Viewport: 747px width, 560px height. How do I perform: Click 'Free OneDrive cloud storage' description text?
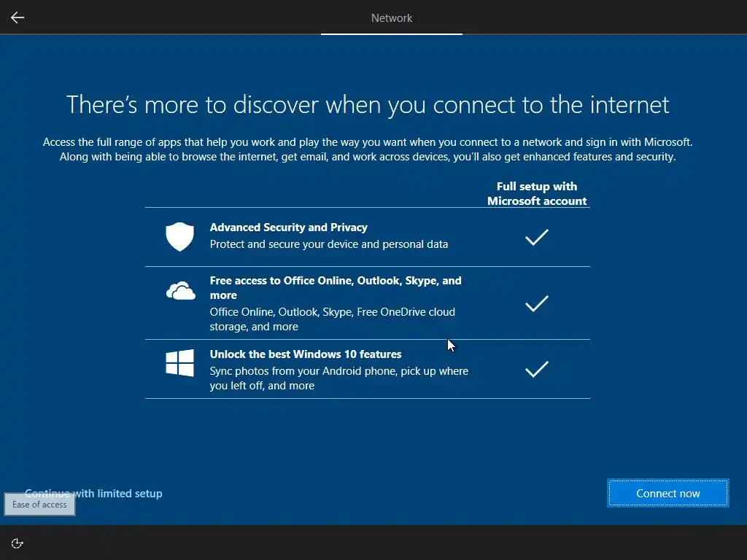[x=332, y=319]
